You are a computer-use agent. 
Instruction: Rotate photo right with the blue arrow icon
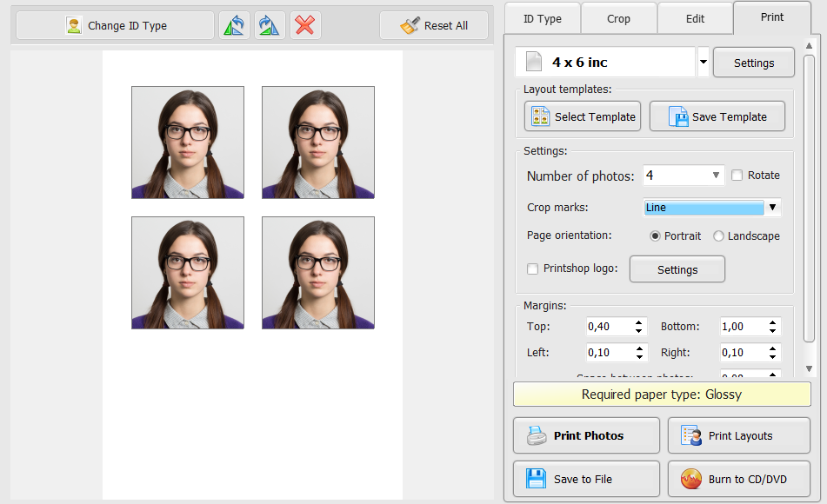pos(270,25)
